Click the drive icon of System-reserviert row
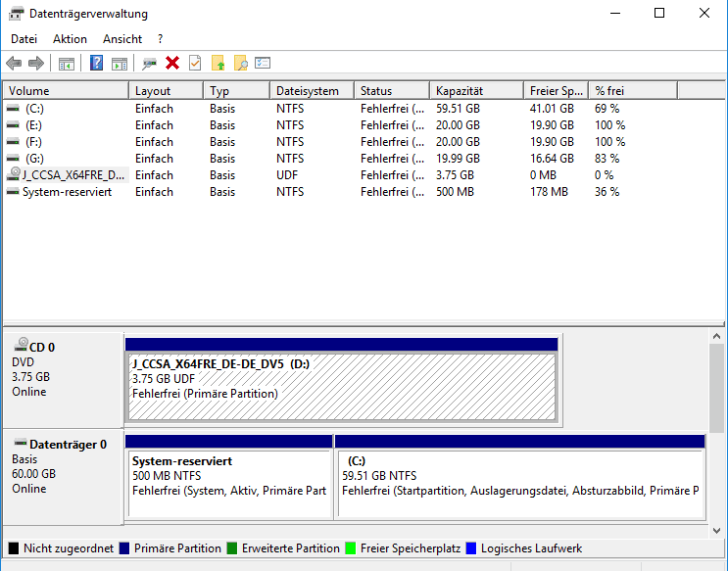Image resolution: width=728 pixels, height=571 pixels. coord(13,192)
